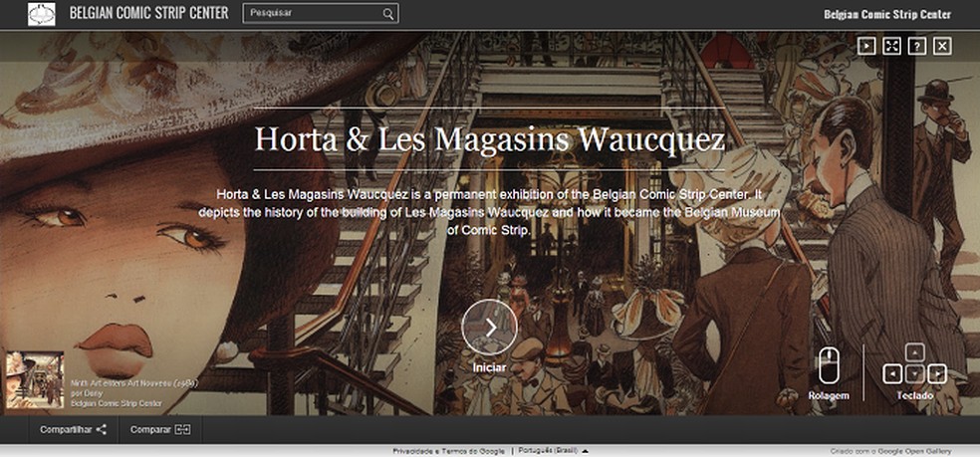This screenshot has width=980, height=457.
Task: Open the help question mark icon
Action: pos(917,46)
